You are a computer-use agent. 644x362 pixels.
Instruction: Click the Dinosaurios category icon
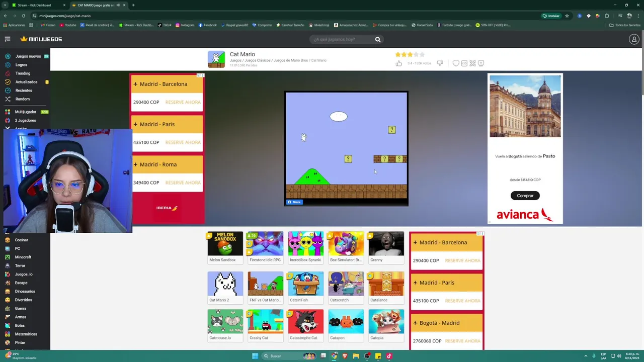coord(8,291)
